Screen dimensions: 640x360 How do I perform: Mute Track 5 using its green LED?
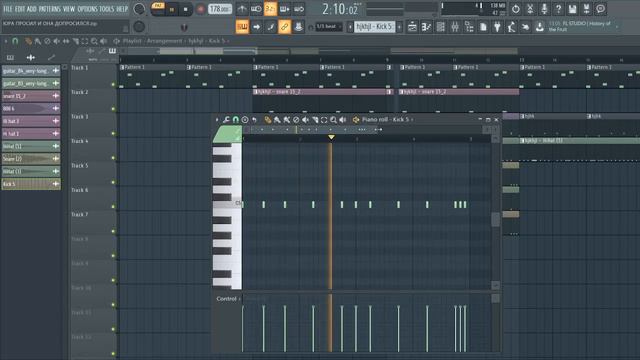coord(113,182)
